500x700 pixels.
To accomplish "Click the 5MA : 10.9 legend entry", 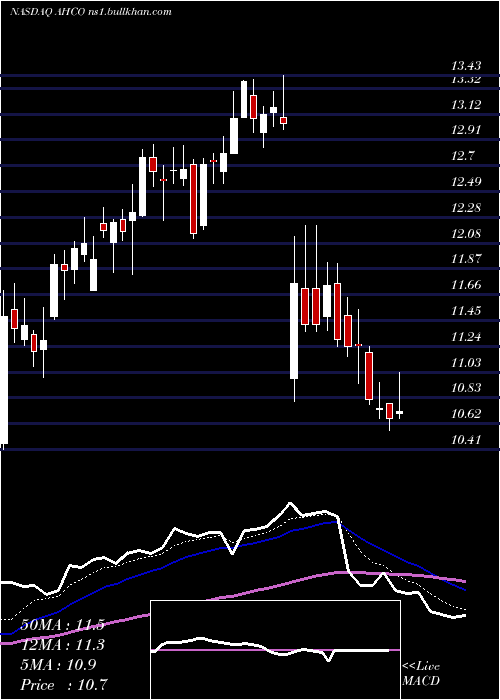I will 58,665.
